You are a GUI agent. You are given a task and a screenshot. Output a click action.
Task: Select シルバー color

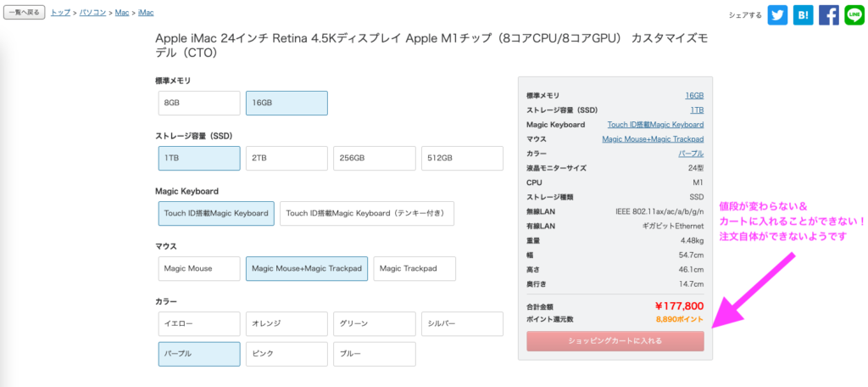[x=462, y=324]
